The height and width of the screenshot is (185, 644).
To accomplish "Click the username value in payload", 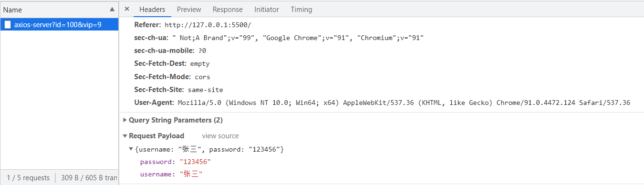I will tap(191, 175).
